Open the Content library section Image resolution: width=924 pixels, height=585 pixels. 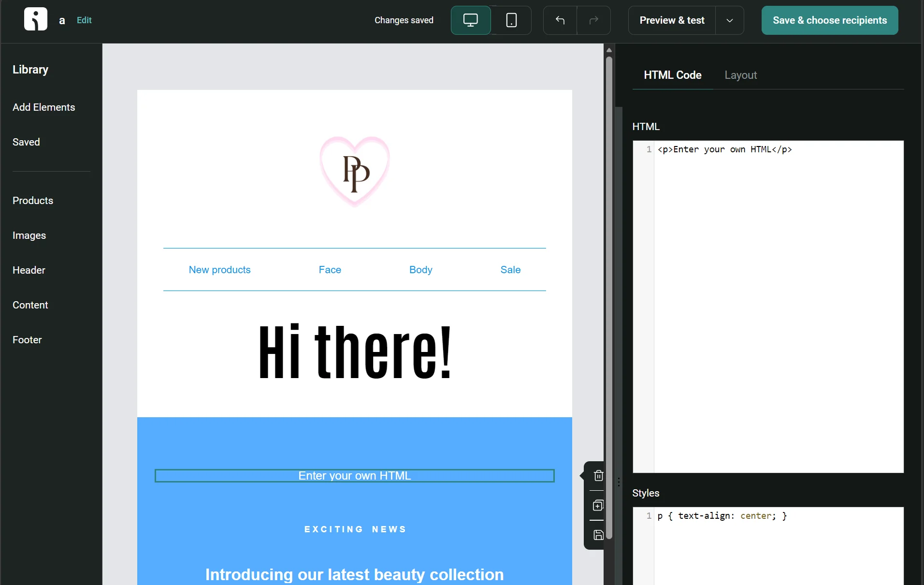click(30, 305)
